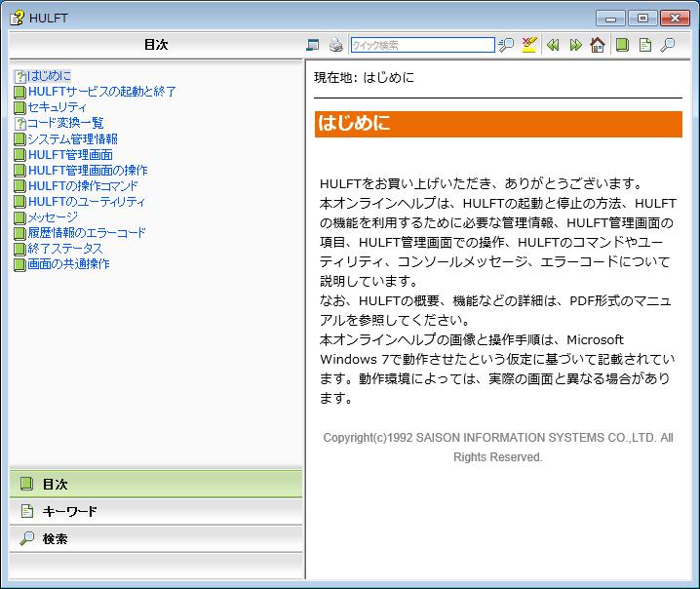This screenshot has height=589, width=700.
Task: Switch to the 検索 tab
Action: pyautogui.click(x=156, y=538)
